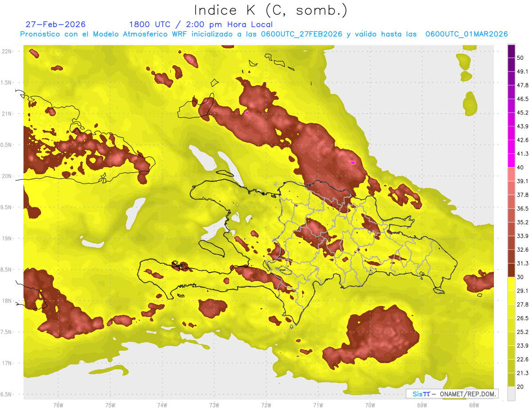
Task: Click the "ONAMET/REP.DOM." credit label
Action: pyautogui.click(x=467, y=394)
